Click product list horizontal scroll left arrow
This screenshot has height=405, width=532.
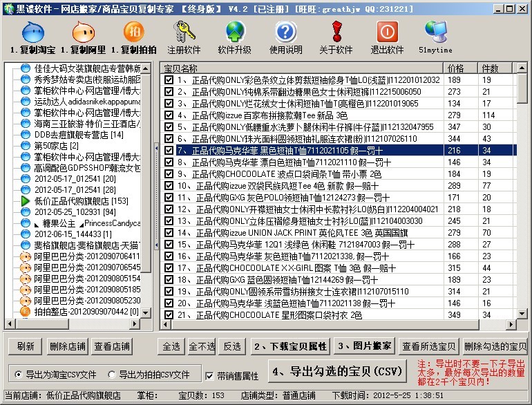(x=166, y=325)
